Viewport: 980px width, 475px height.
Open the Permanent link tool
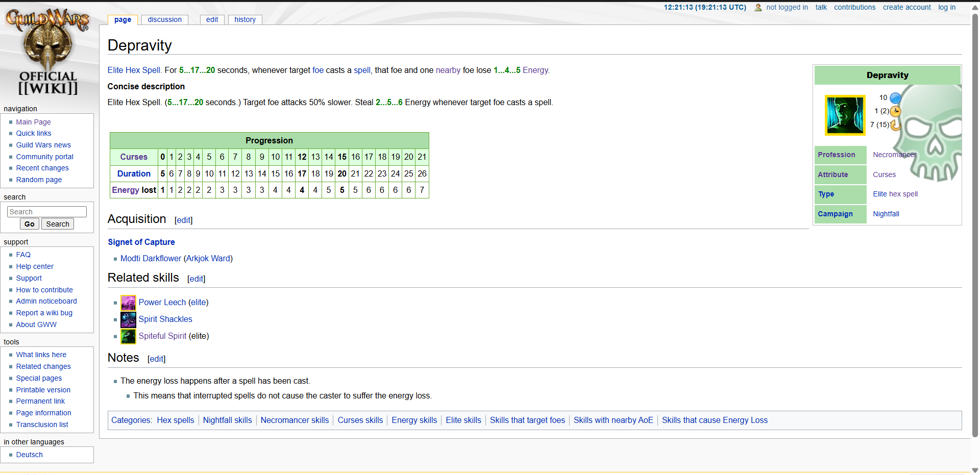click(x=40, y=402)
